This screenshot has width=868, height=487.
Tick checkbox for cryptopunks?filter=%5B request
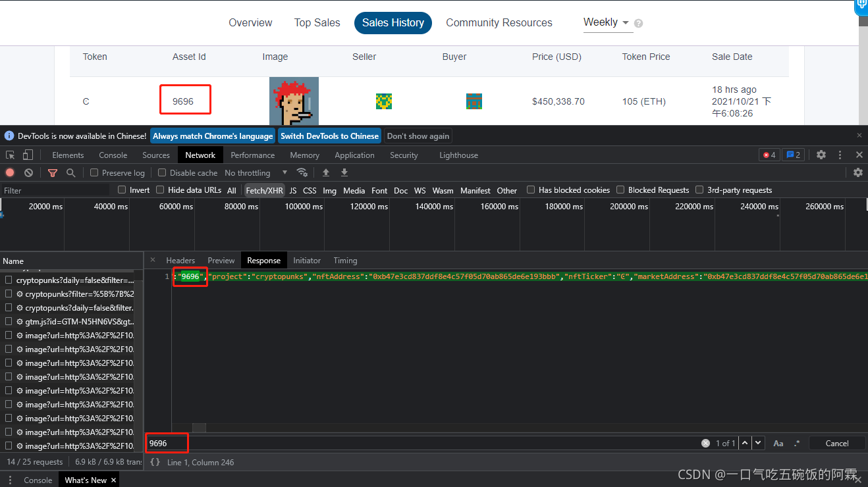click(x=9, y=294)
